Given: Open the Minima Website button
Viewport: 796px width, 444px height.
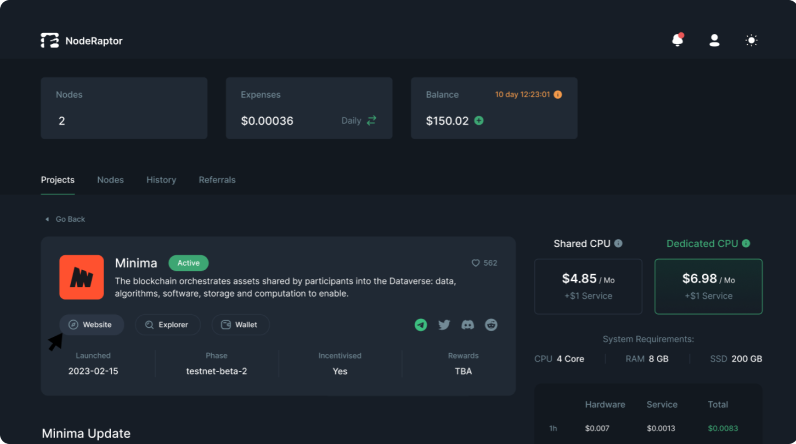Looking at the screenshot, I should point(92,325).
